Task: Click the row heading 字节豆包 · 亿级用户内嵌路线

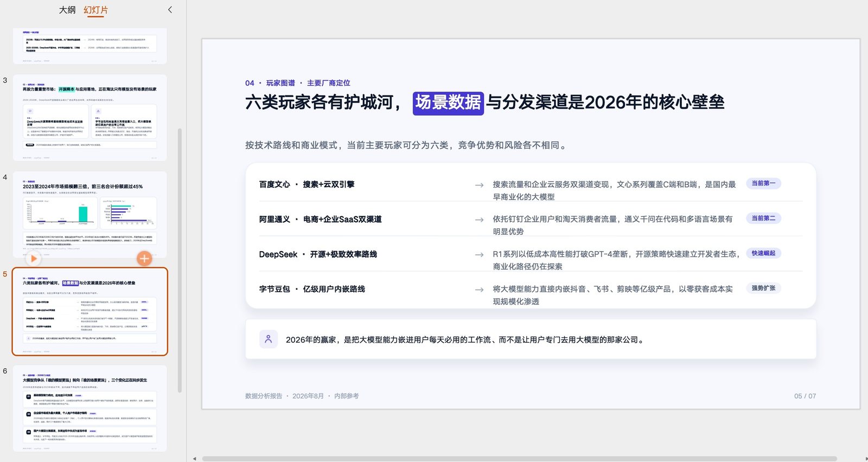Action: [x=312, y=289]
